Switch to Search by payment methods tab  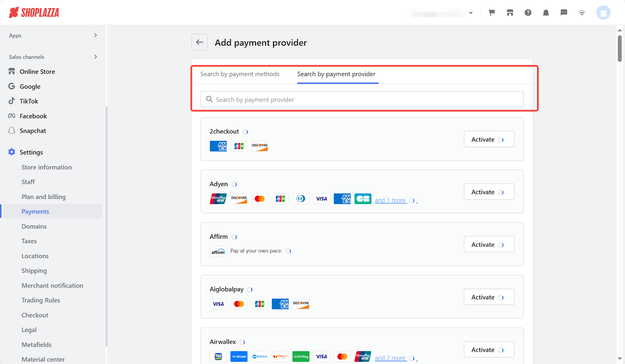tap(240, 74)
